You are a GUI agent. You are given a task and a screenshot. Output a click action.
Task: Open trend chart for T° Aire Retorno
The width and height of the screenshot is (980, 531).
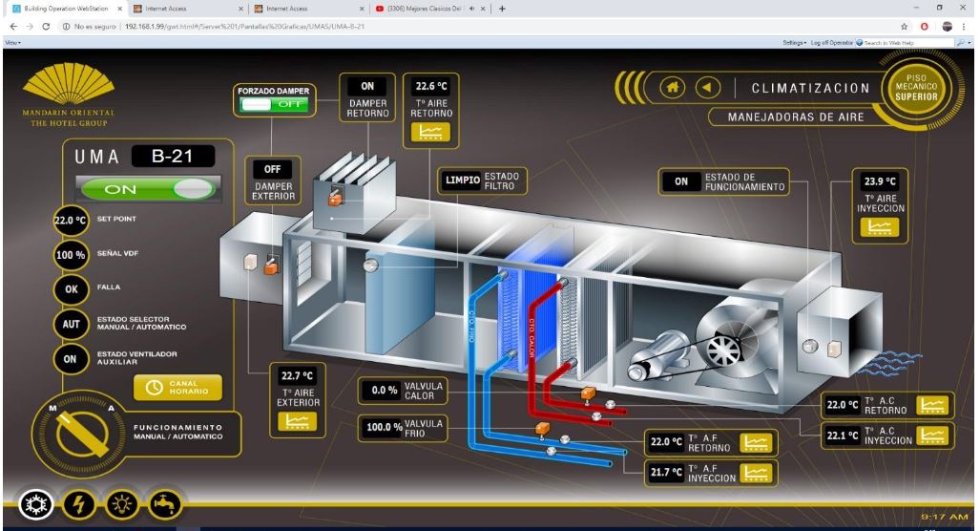[431, 132]
